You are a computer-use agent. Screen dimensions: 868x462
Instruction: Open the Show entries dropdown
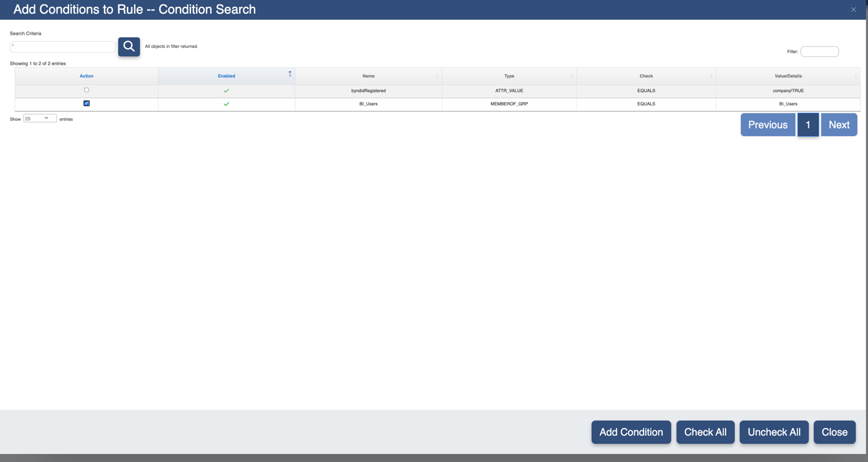point(40,118)
